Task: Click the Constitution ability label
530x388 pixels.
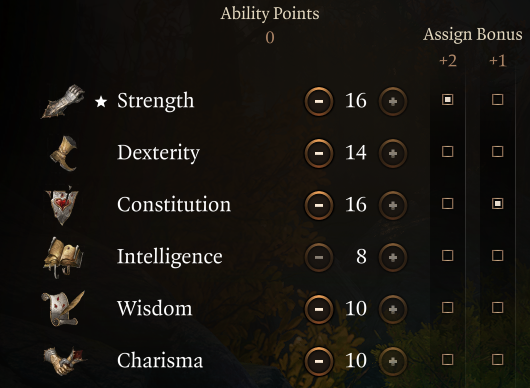Action: (x=174, y=204)
